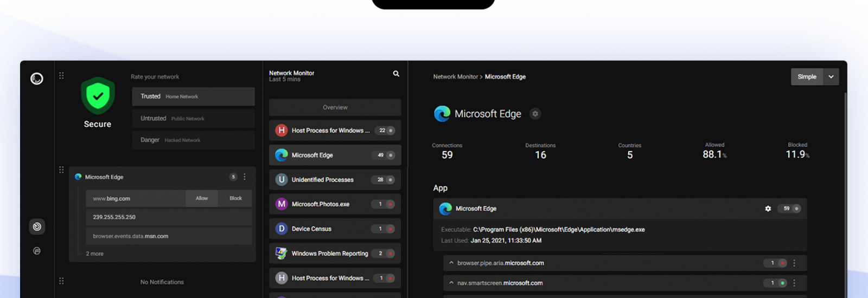The image size is (868, 298).
Task: Click the Allowed 88.1% statistic
Action: (x=714, y=151)
